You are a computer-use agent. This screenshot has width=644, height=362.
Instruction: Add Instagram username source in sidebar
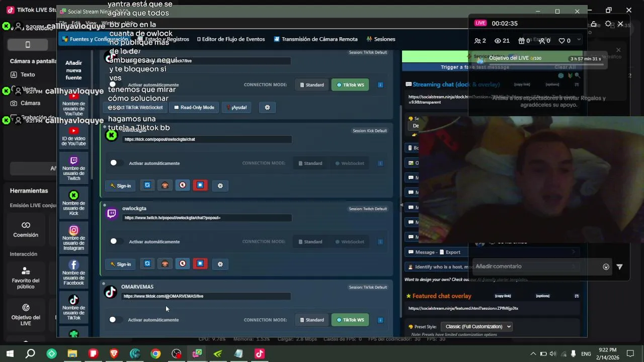click(73, 238)
